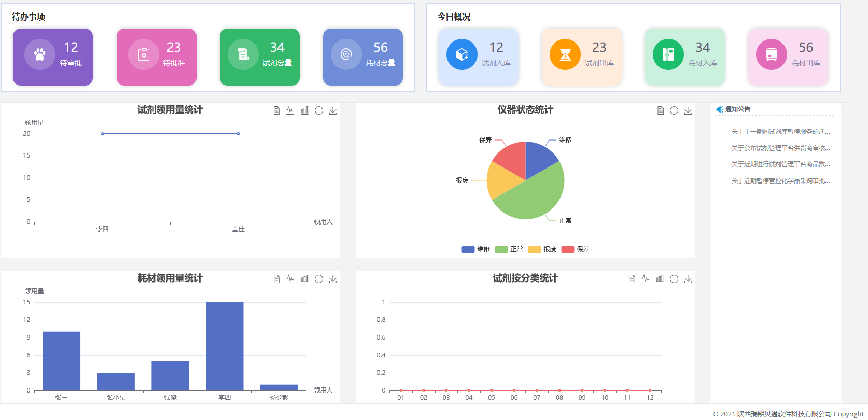Open the 待审批 card showing 12
The width and height of the screenshot is (868, 420).
53,57
